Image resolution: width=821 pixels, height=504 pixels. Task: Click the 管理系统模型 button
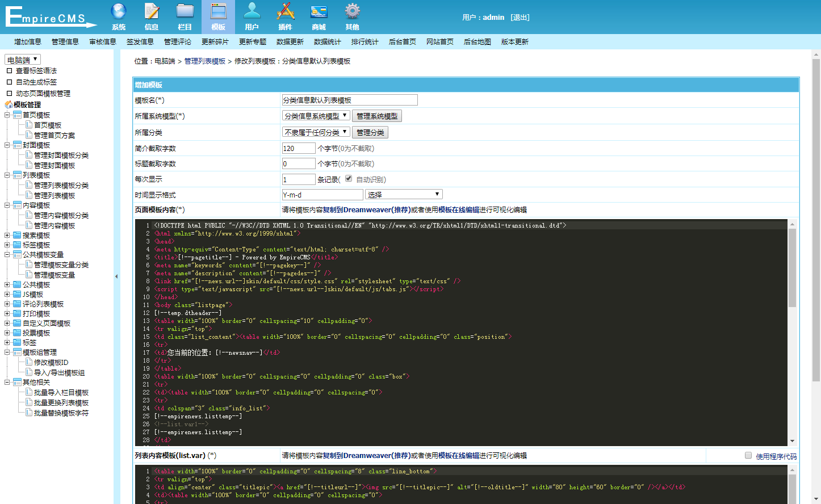coord(377,116)
